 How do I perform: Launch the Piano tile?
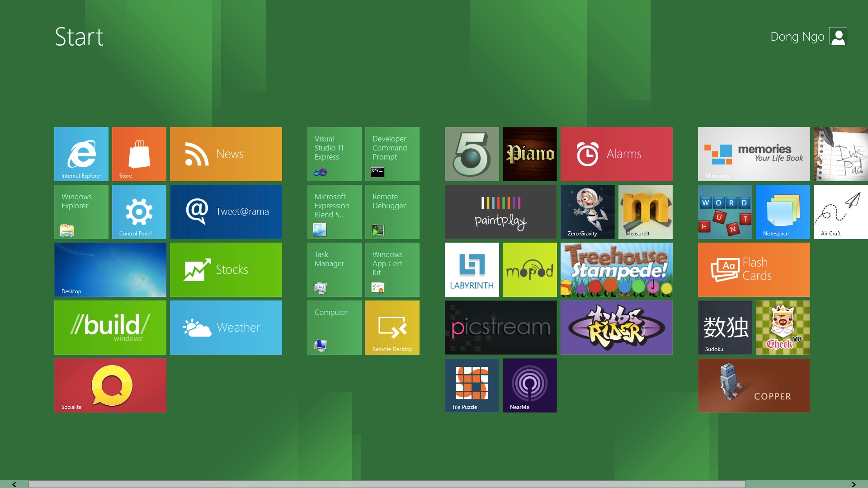coord(530,154)
